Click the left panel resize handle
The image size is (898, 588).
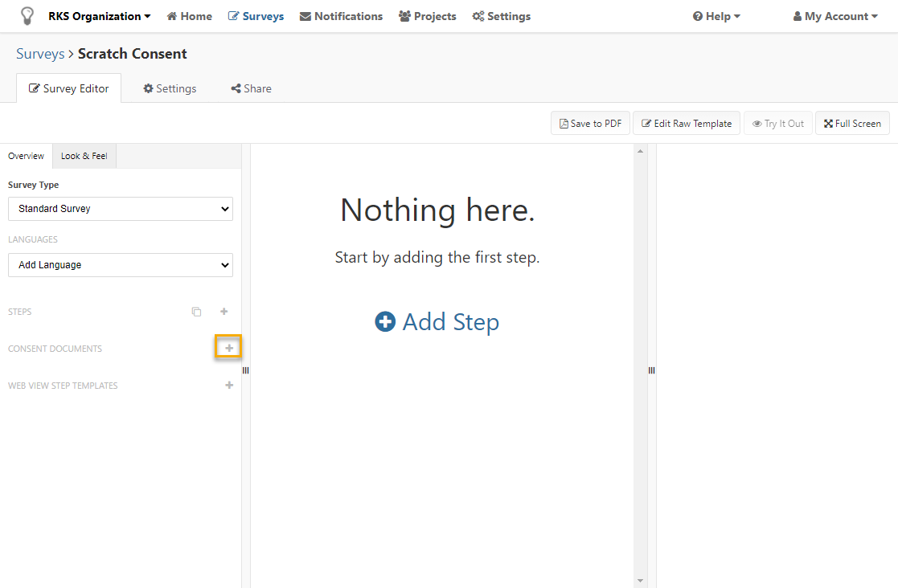[x=246, y=370]
